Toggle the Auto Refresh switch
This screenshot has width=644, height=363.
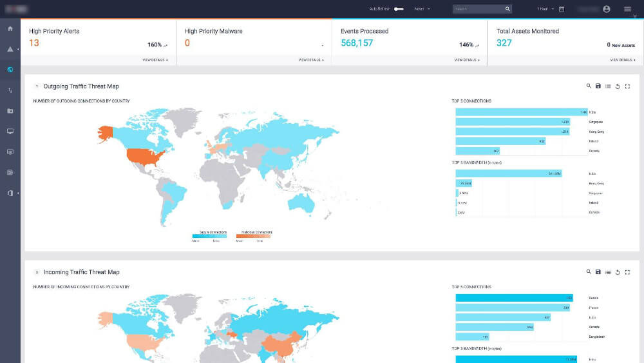[399, 9]
